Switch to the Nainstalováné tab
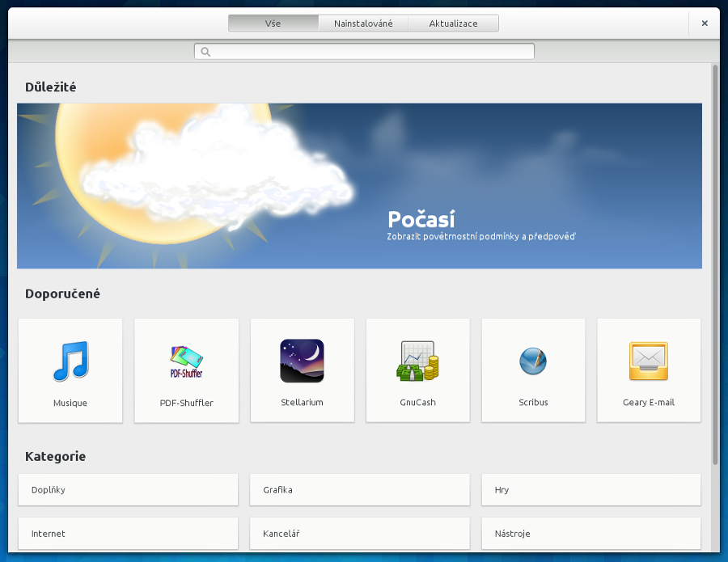 [363, 23]
